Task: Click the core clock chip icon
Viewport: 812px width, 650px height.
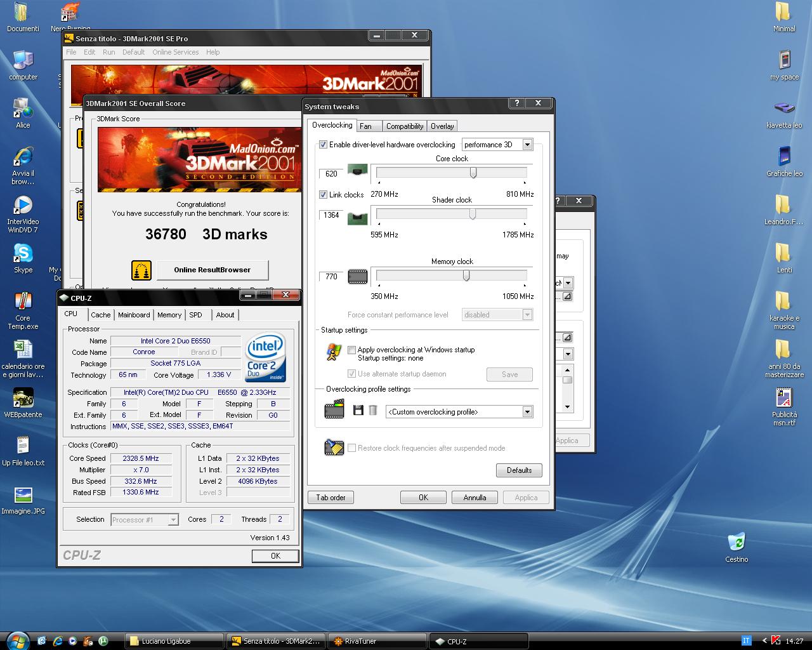Action: (x=358, y=170)
